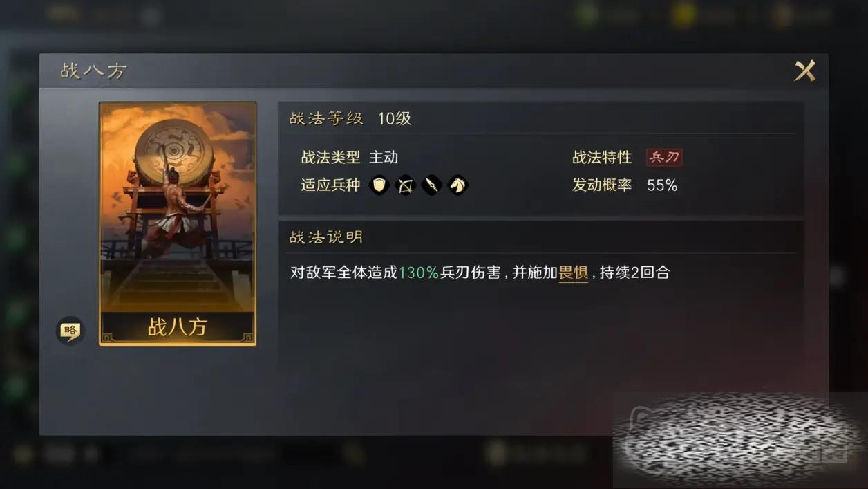Select the horse cavalry troop icon
The image size is (868, 489).
pyautogui.click(x=457, y=185)
